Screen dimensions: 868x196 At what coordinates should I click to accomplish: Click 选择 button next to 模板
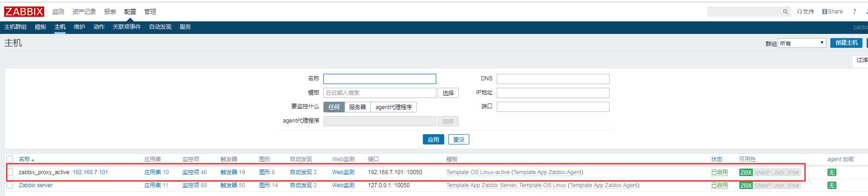click(448, 93)
